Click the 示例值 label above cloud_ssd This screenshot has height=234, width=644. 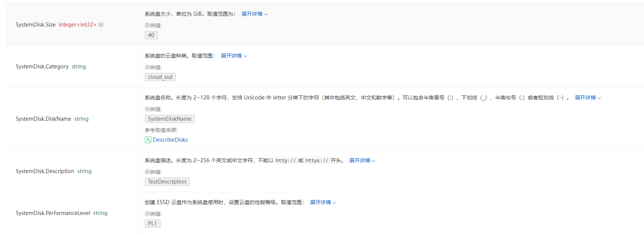click(153, 67)
